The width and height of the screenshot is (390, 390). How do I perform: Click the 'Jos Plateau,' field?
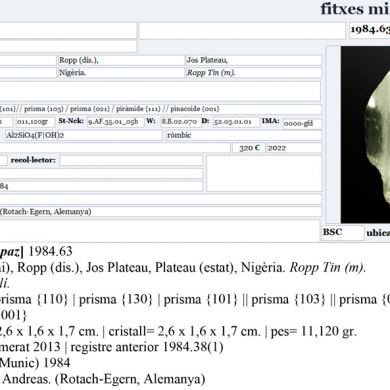254,60
